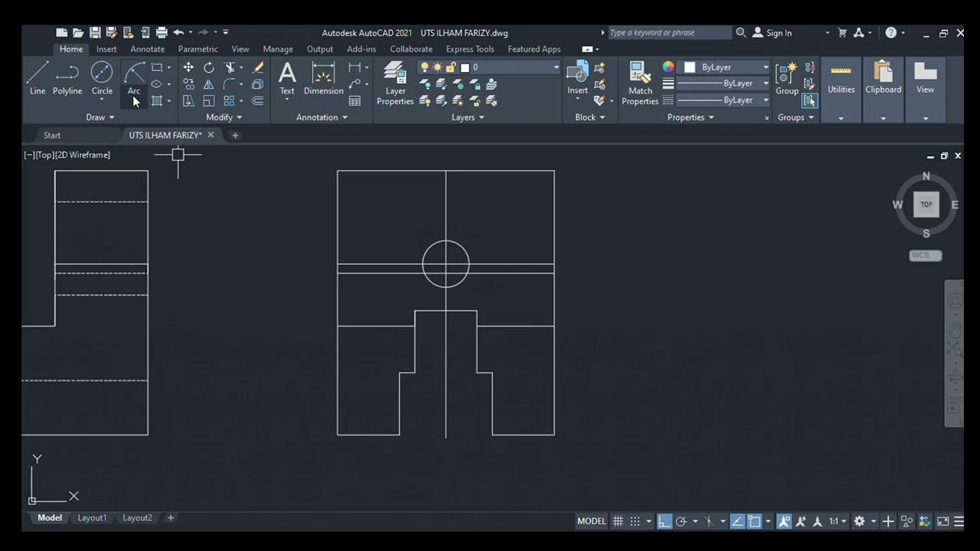This screenshot has height=551, width=980.
Task: Select the Text annotation tool
Action: pos(287,79)
